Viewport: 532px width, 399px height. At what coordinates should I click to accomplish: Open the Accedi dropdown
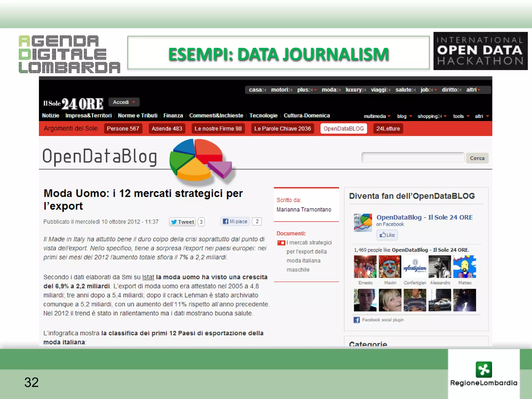[124, 102]
